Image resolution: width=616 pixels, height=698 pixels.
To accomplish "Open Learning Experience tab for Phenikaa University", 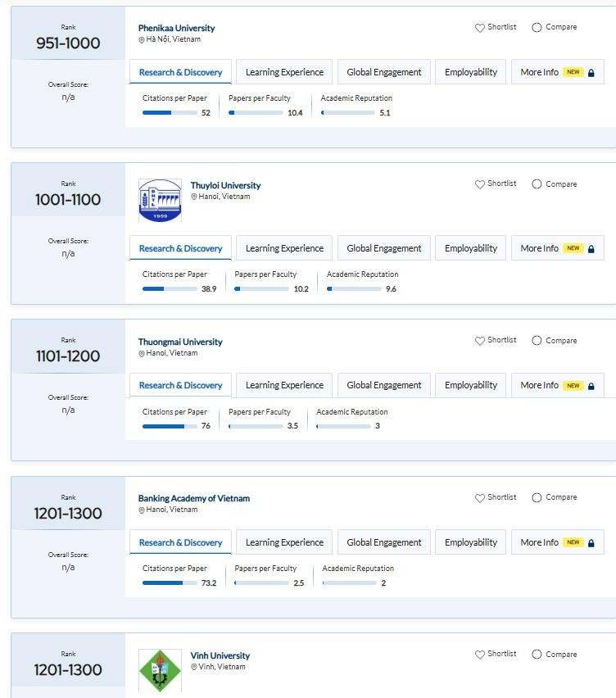I will (284, 72).
